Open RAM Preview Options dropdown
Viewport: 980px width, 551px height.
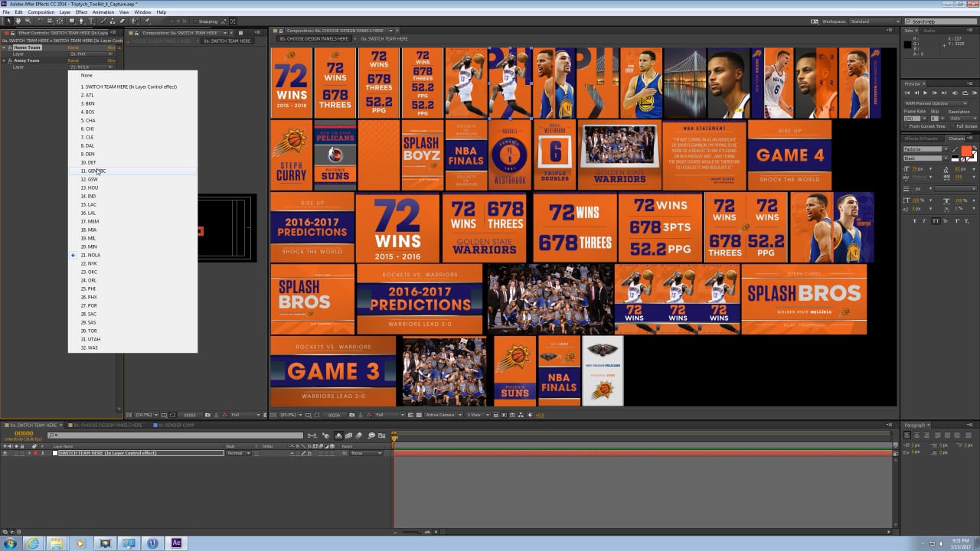tap(936, 103)
